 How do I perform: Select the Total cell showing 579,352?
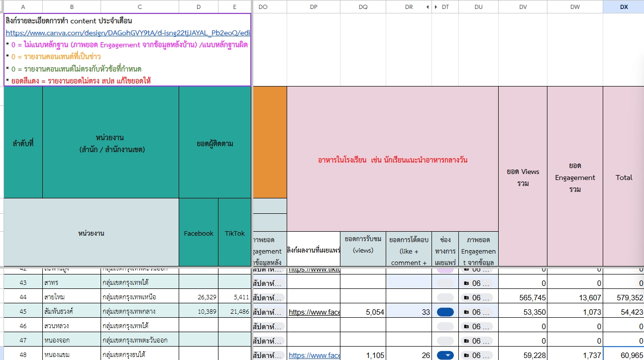pos(624,298)
